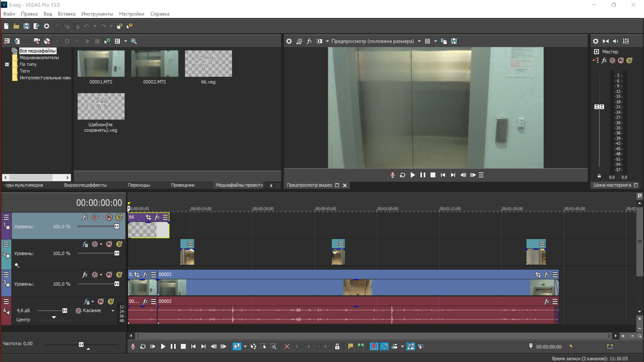Switch to Переходы tab
Screen dimensions: 644x362
[x=139, y=185]
